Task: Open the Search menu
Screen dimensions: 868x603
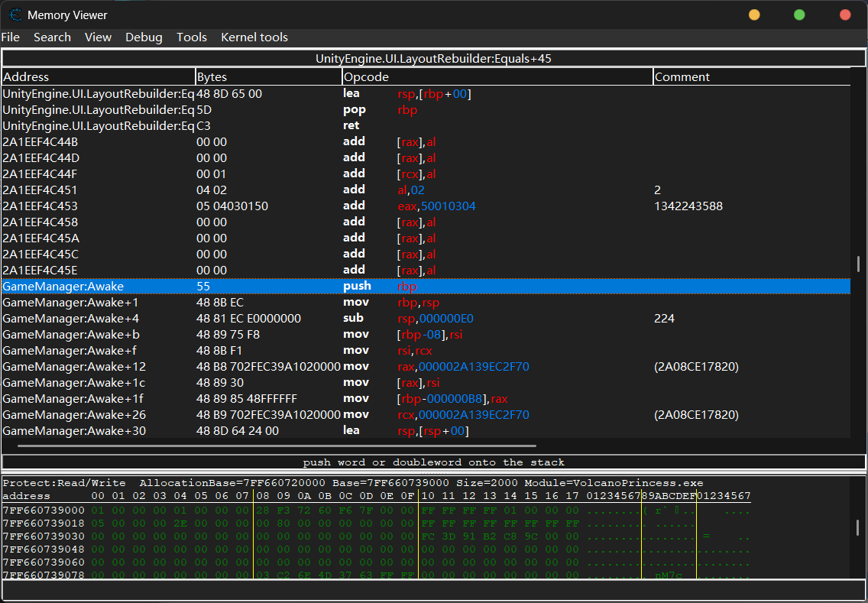Action: click(x=52, y=37)
